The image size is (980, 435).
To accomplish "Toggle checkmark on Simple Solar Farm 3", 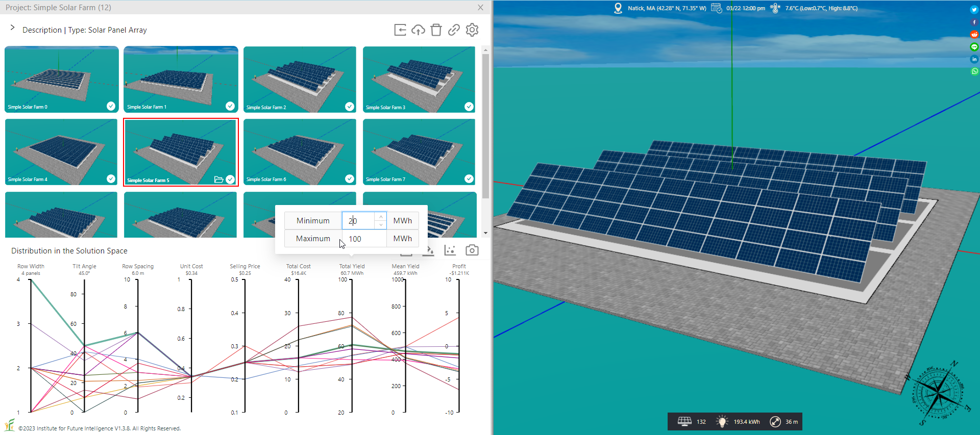I will pyautogui.click(x=469, y=107).
